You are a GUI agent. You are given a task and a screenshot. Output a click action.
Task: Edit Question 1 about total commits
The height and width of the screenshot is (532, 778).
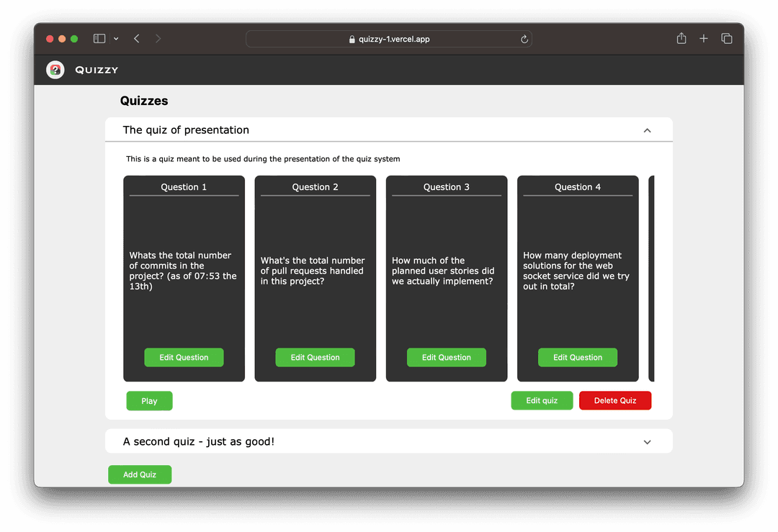point(184,358)
